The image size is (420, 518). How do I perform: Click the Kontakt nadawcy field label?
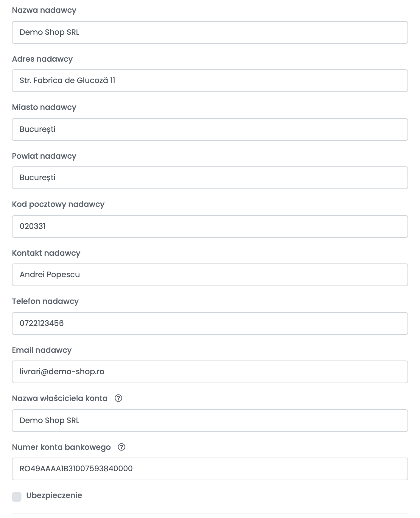coord(46,253)
